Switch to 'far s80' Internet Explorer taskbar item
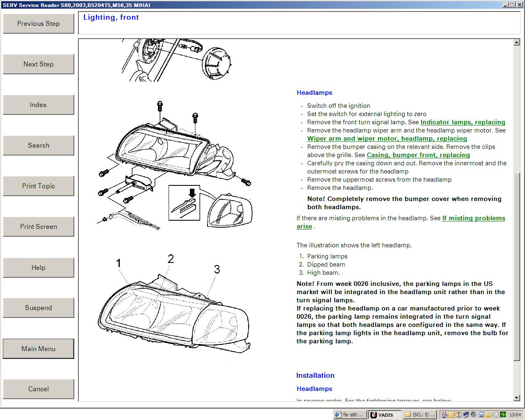The image size is (525, 420). 349,415
